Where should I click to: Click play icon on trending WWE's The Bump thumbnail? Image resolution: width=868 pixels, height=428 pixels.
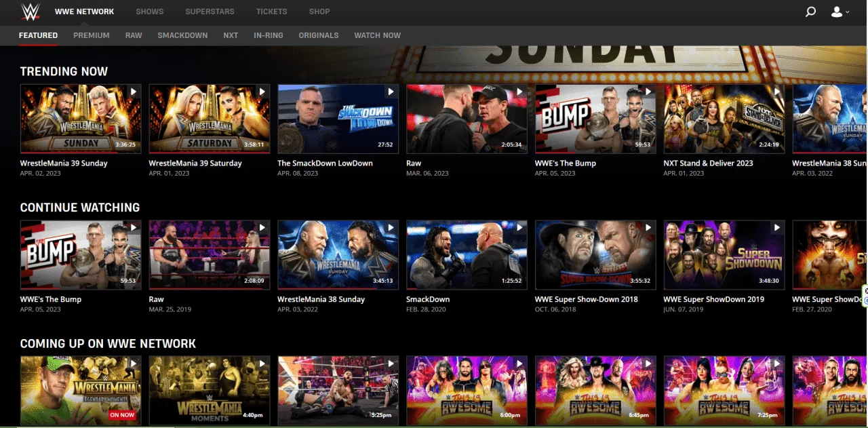click(x=648, y=92)
